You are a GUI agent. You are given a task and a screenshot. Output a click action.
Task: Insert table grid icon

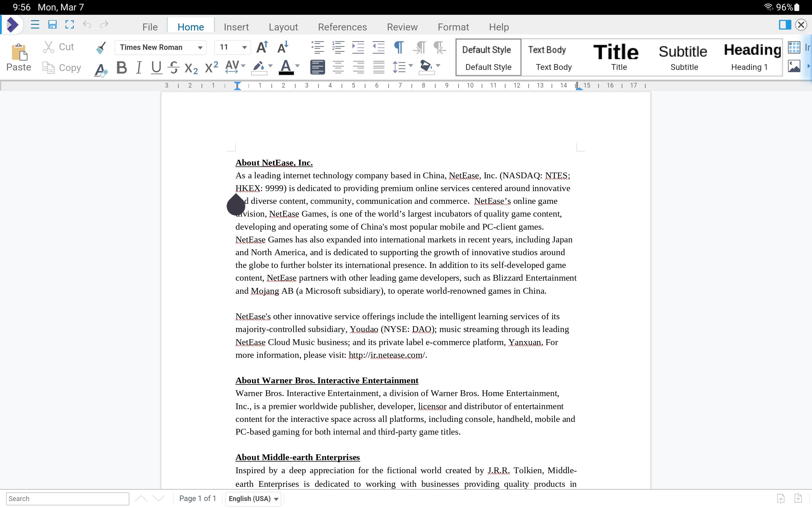tap(794, 47)
